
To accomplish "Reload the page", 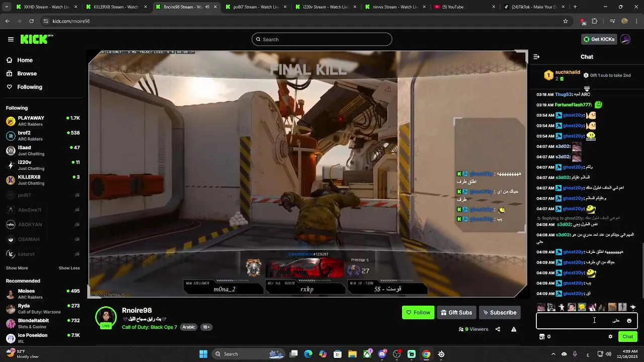I will (x=31, y=21).
